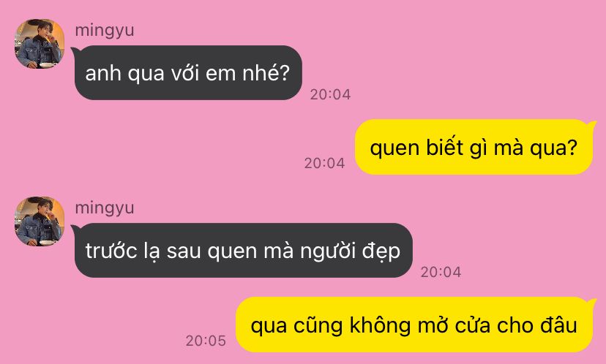Click the 20:04 timestamp beside 'quen biết gì mà qua?'
The height and width of the screenshot is (364, 606).
(x=324, y=163)
